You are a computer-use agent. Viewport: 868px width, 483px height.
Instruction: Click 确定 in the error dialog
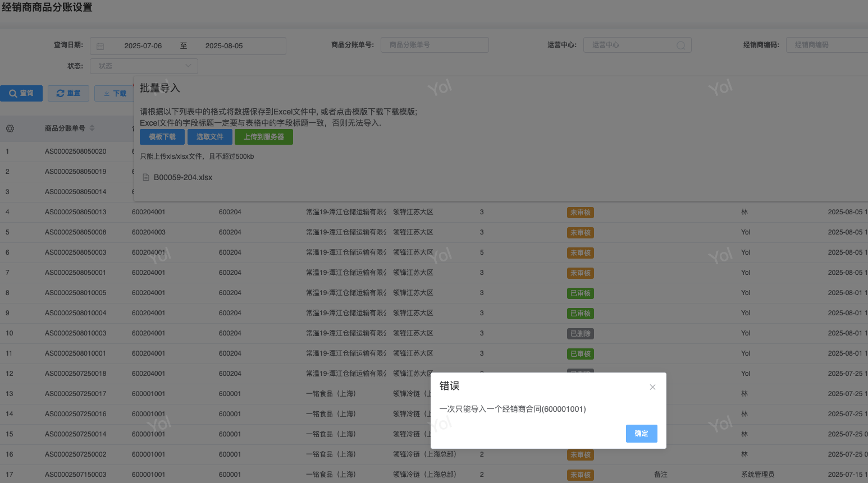tap(641, 434)
